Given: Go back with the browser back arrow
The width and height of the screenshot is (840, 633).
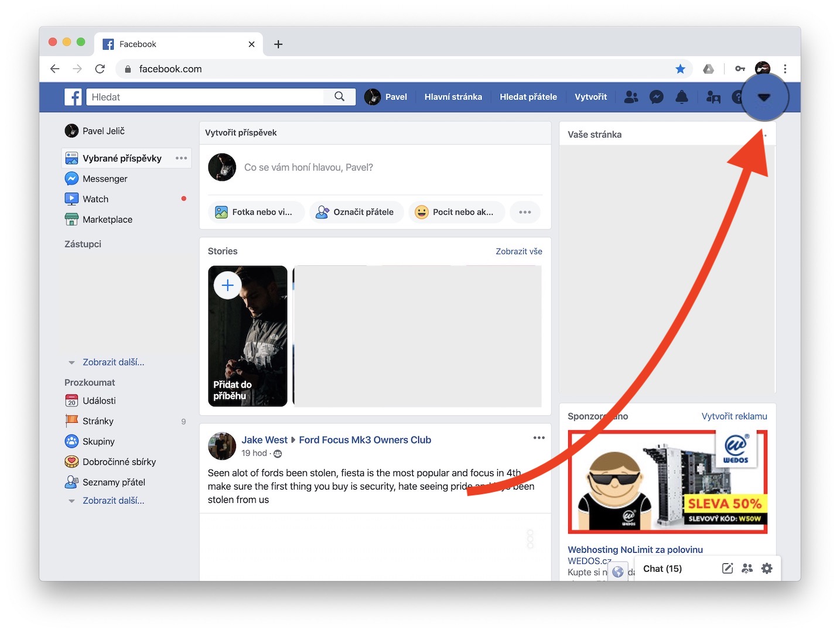Looking at the screenshot, I should click(x=55, y=69).
